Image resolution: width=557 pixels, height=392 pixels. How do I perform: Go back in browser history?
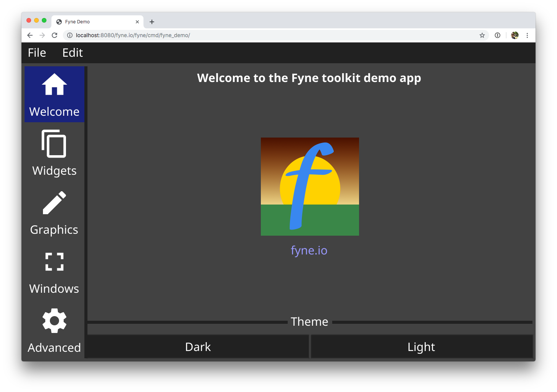(30, 35)
